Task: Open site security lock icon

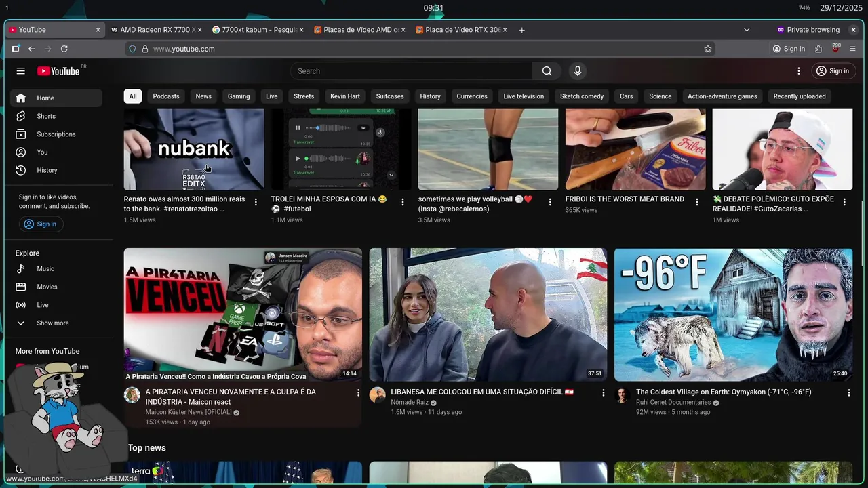Action: pyautogui.click(x=144, y=49)
